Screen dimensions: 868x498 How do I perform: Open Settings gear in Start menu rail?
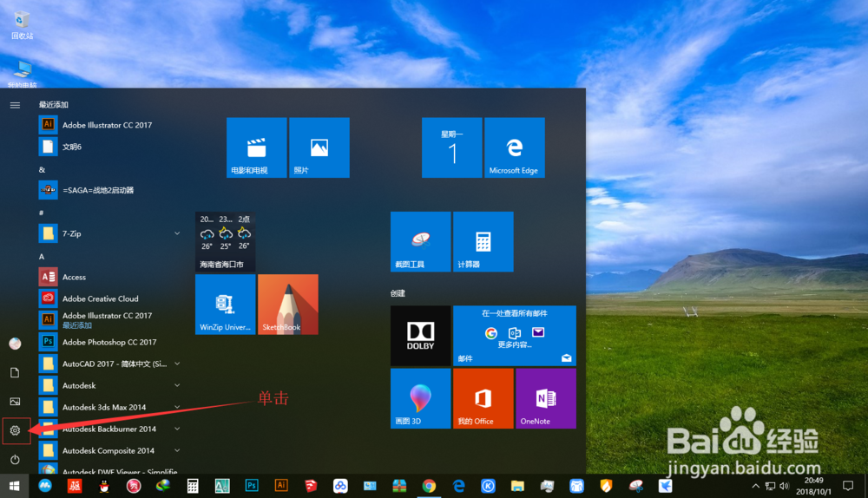click(x=15, y=430)
